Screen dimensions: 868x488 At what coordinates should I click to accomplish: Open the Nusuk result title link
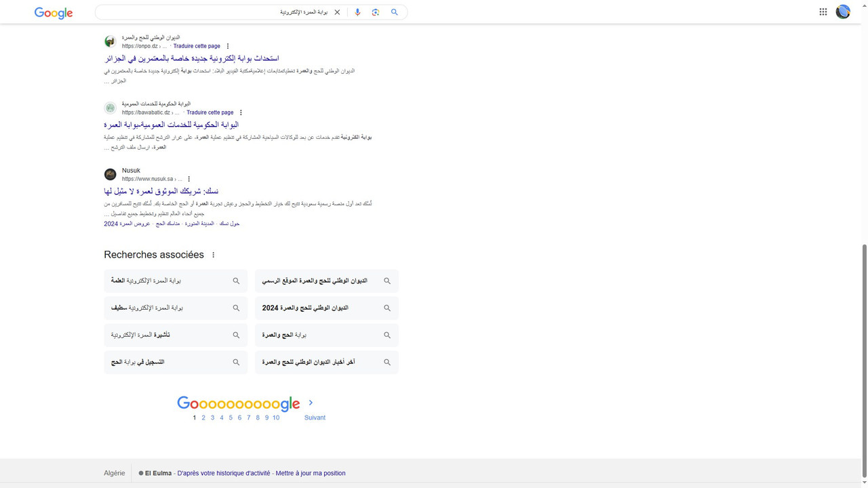point(161,191)
